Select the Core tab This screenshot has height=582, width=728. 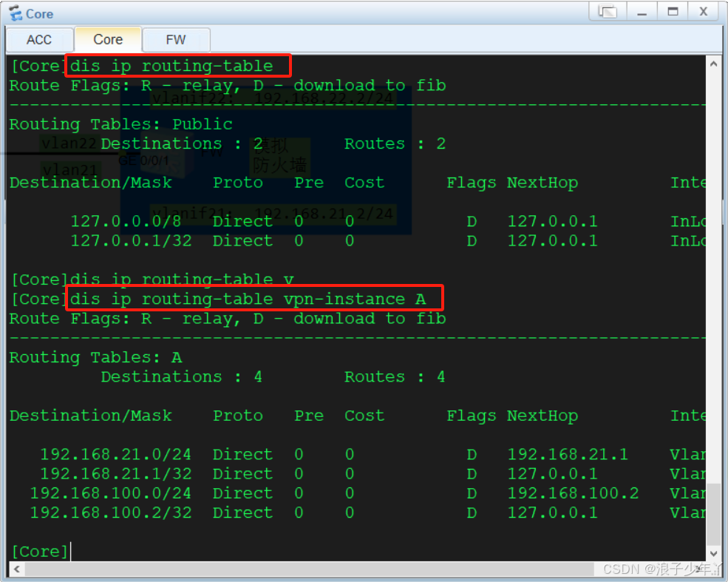pos(108,40)
